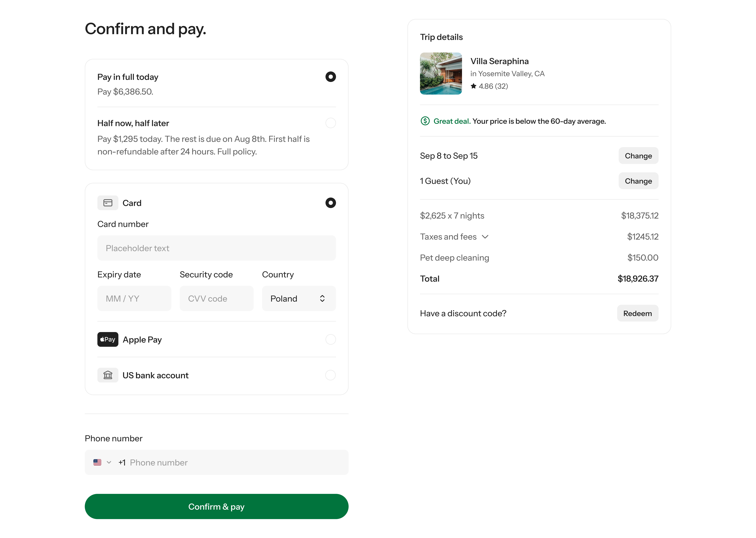Click the green Confirm & pay button

coord(216,506)
